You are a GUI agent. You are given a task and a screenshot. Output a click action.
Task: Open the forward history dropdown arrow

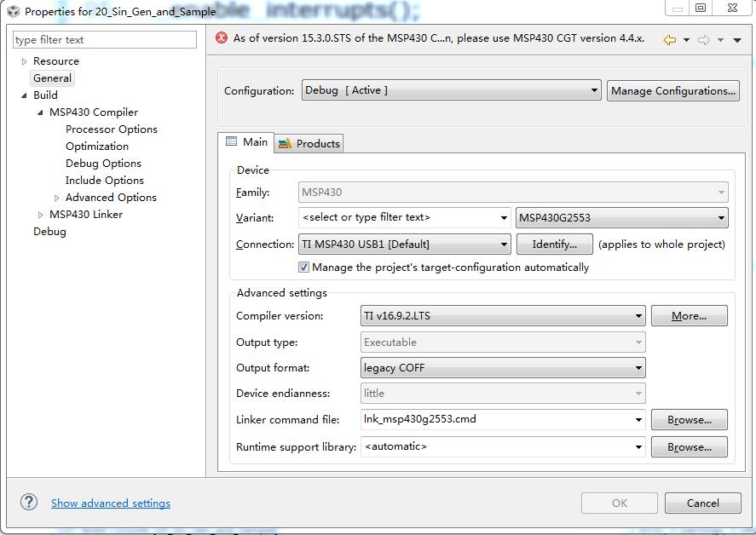tap(720, 40)
